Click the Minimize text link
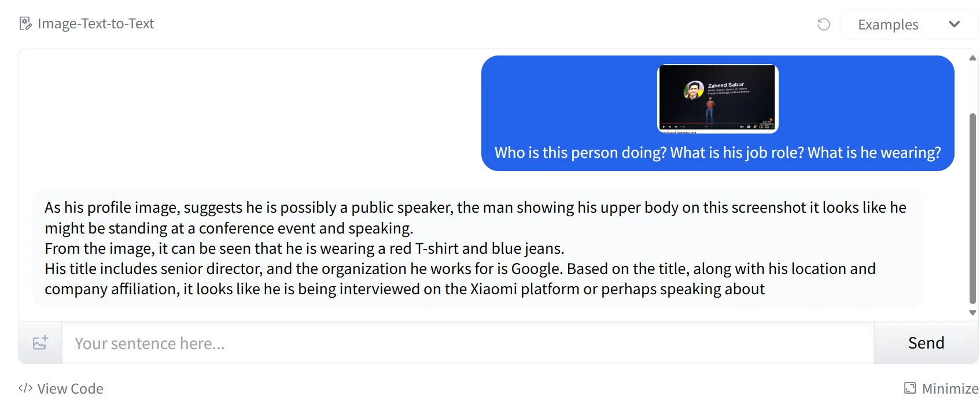This screenshot has height=415, width=980. tap(950, 388)
